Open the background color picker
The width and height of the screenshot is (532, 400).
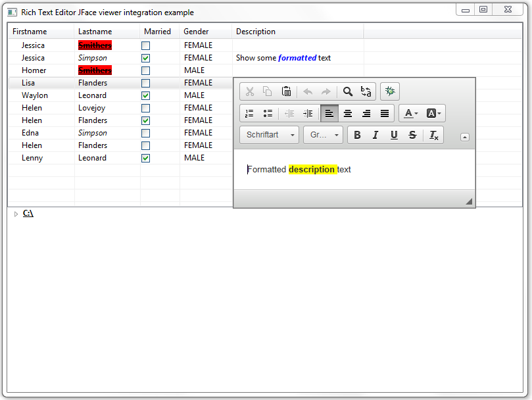click(433, 113)
